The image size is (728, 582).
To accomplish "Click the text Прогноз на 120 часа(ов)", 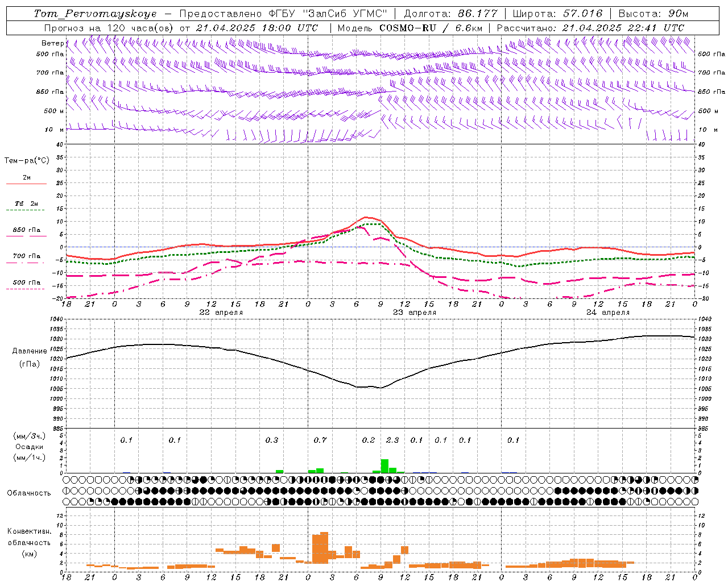I will pos(109,28).
